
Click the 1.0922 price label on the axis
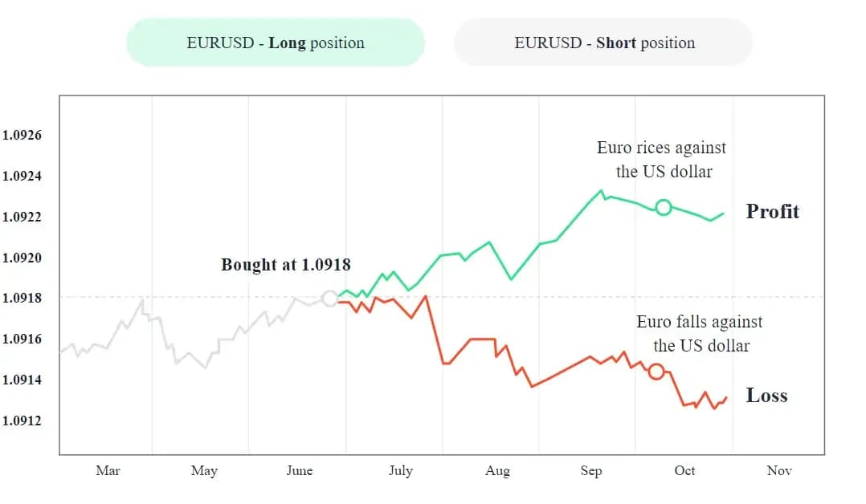pos(22,217)
